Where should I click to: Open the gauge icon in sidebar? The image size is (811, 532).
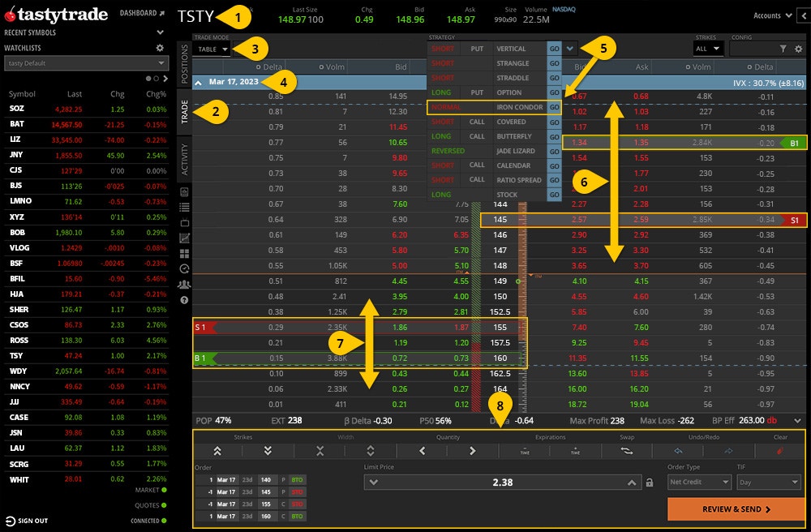(x=184, y=269)
